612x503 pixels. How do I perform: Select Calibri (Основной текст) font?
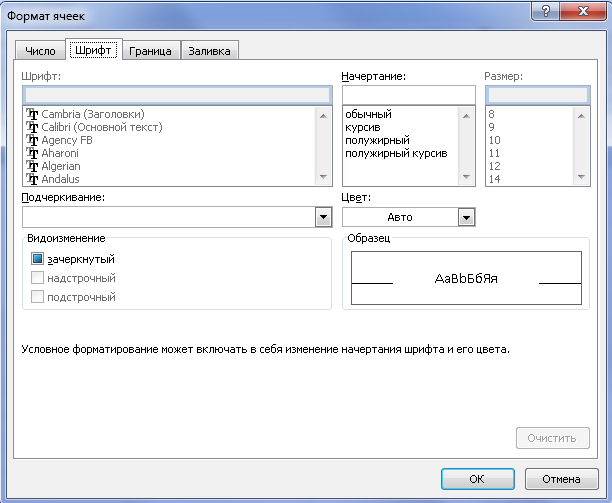pos(101,127)
